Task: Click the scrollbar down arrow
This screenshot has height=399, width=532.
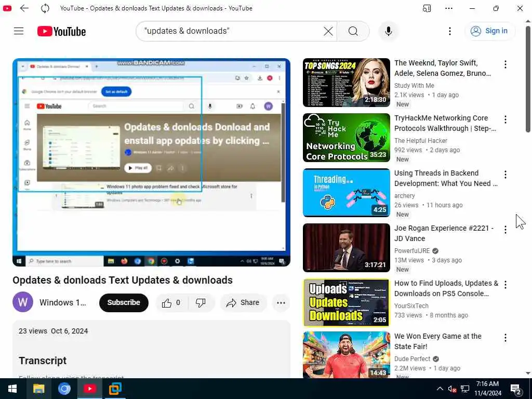Action: (x=528, y=373)
